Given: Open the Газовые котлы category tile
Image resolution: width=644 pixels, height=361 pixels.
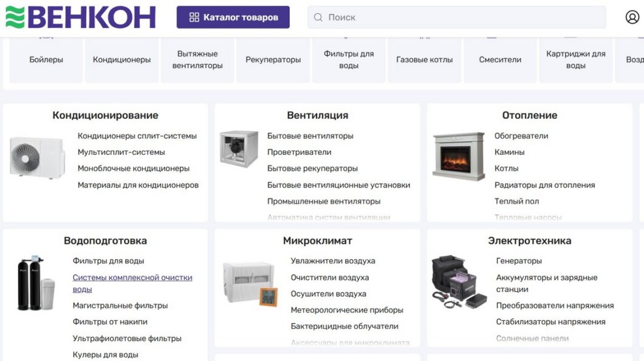Looking at the screenshot, I should tap(424, 59).
